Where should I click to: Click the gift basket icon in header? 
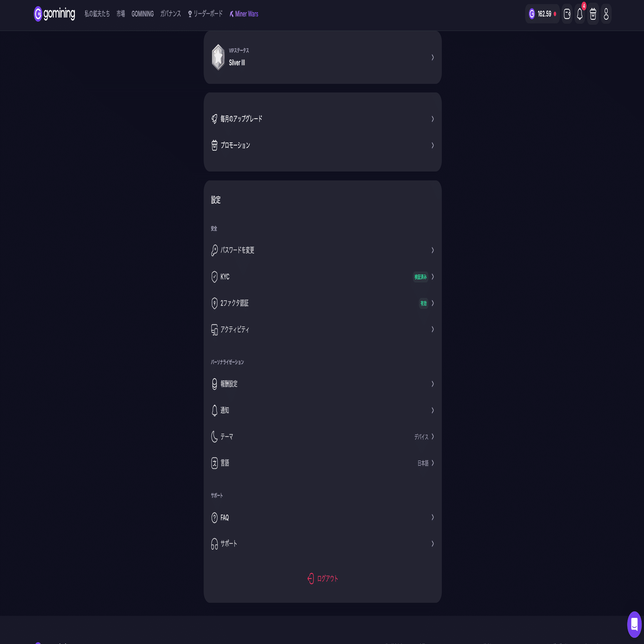pyautogui.click(x=593, y=14)
